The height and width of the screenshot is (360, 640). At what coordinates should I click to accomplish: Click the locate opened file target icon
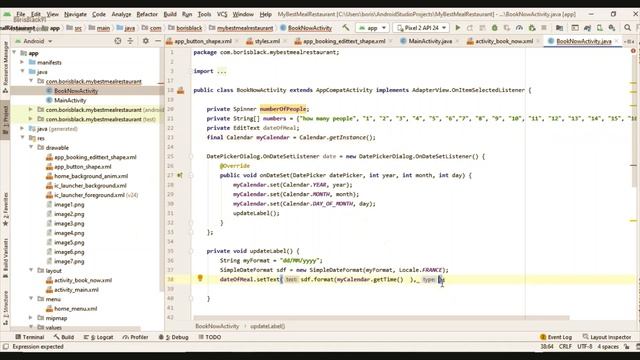118,41
